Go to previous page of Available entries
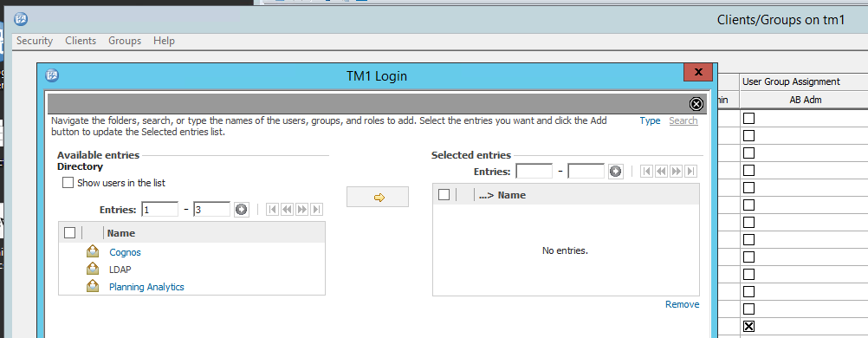 (x=287, y=210)
